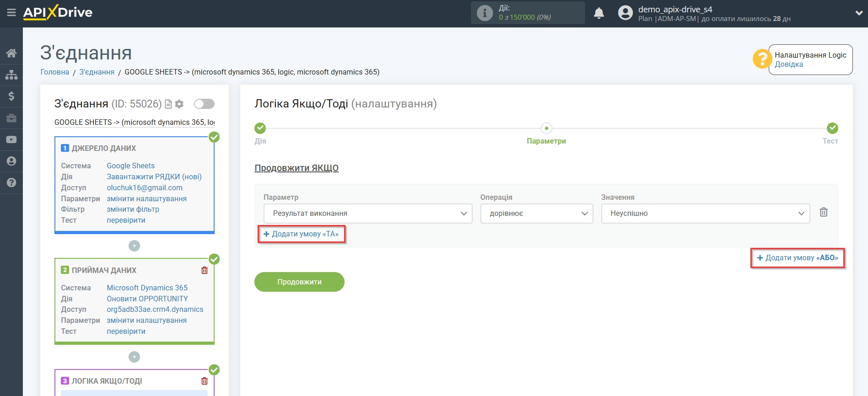Open the hamburger menu
Viewport: 868px width, 396px height.
pyautogui.click(x=11, y=13)
